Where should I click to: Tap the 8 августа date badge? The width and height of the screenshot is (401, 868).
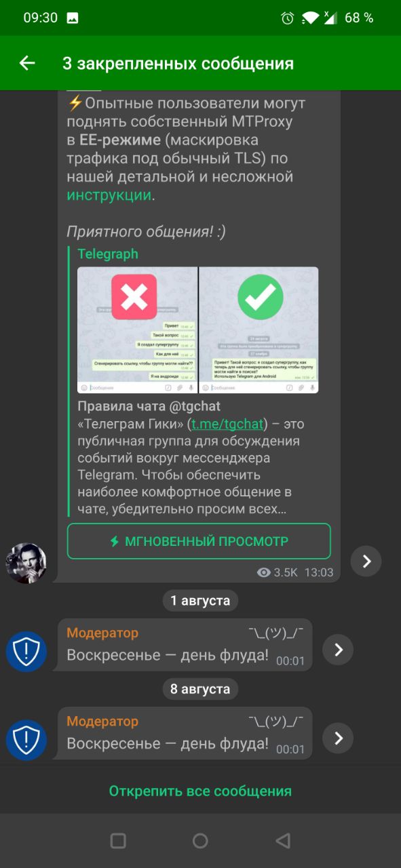coord(200,689)
